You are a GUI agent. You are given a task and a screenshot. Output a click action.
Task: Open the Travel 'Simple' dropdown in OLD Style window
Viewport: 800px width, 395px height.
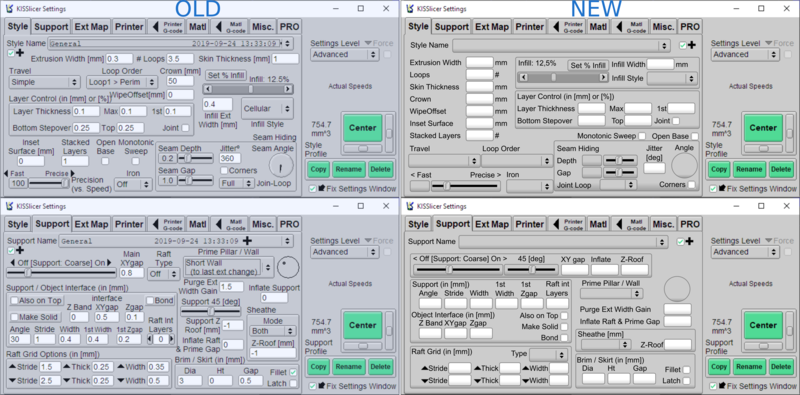click(45, 82)
